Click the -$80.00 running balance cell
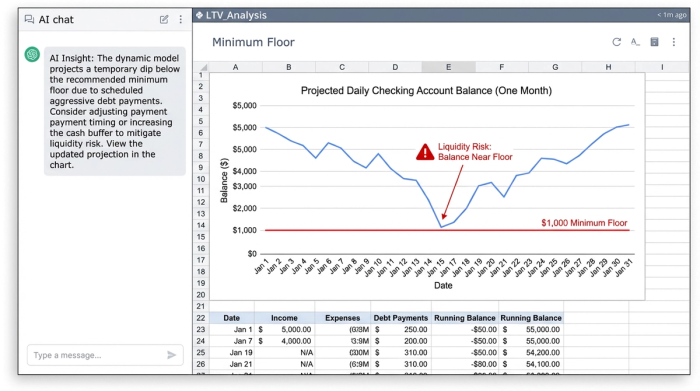Image resolution: width=700 pixels, height=391 pixels. click(465, 364)
